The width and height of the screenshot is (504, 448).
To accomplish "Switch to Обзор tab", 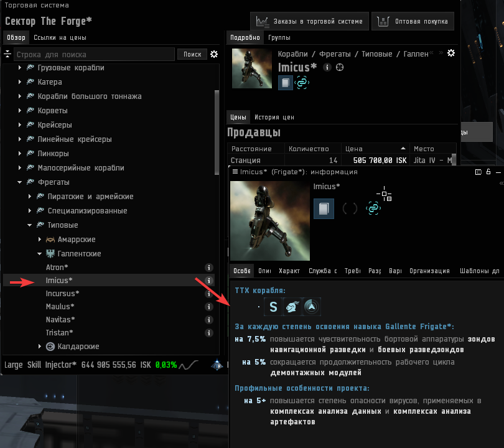I will pyautogui.click(x=16, y=37).
